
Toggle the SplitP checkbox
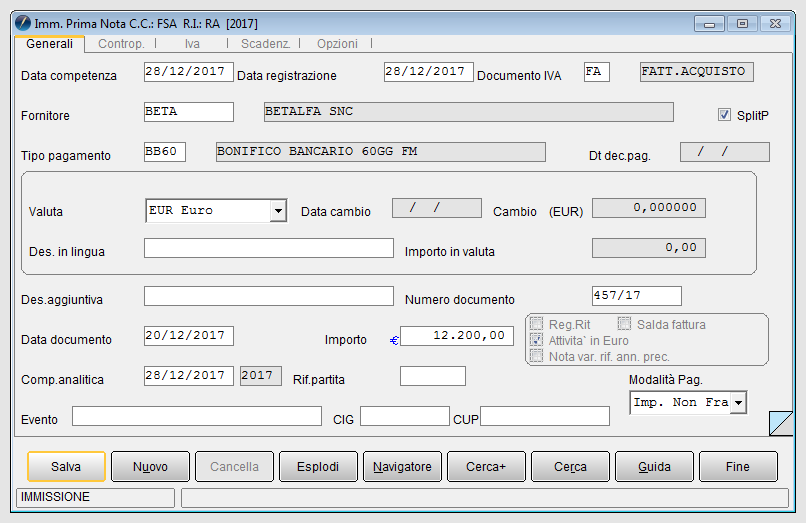pos(724,115)
